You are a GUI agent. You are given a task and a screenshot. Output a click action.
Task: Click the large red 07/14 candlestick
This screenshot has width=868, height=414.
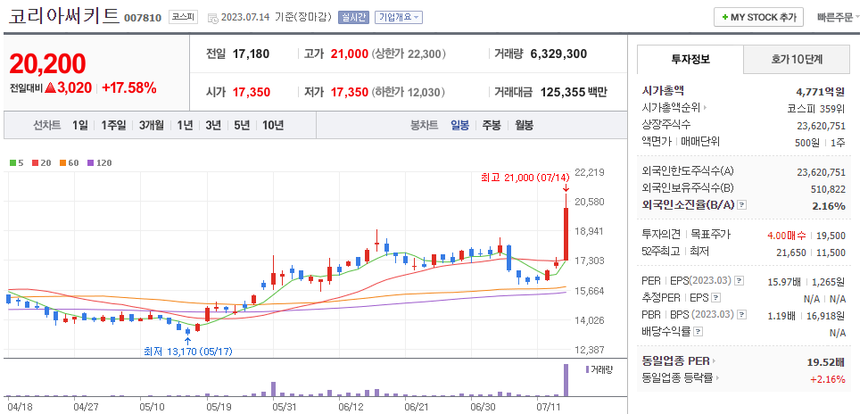click(x=566, y=234)
